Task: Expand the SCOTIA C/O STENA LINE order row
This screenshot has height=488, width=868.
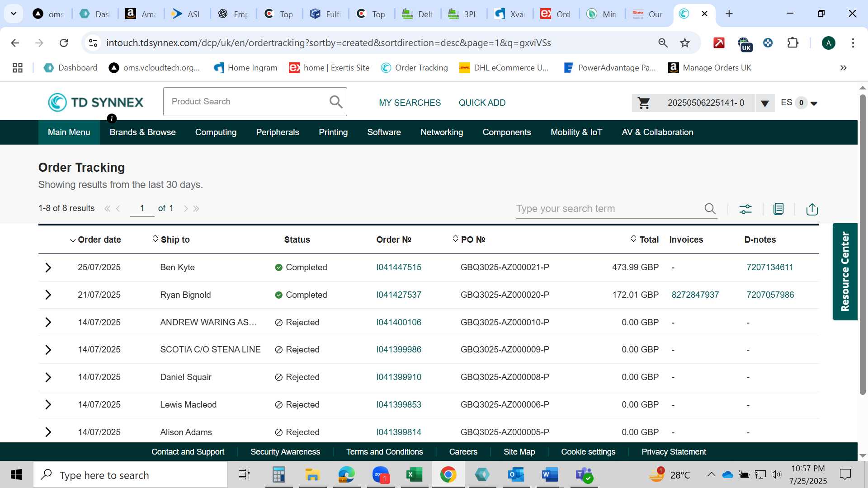Action: coord(48,350)
